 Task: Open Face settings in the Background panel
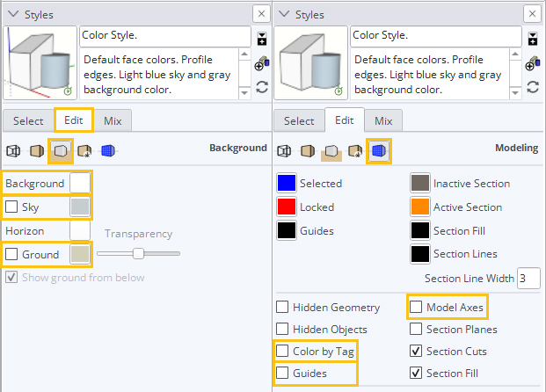(x=37, y=149)
